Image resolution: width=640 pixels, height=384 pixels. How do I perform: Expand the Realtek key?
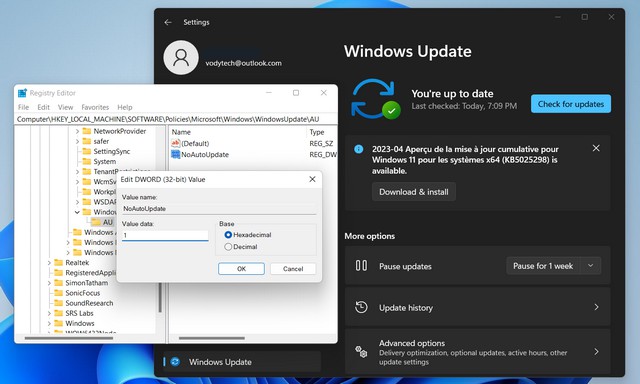49,263
